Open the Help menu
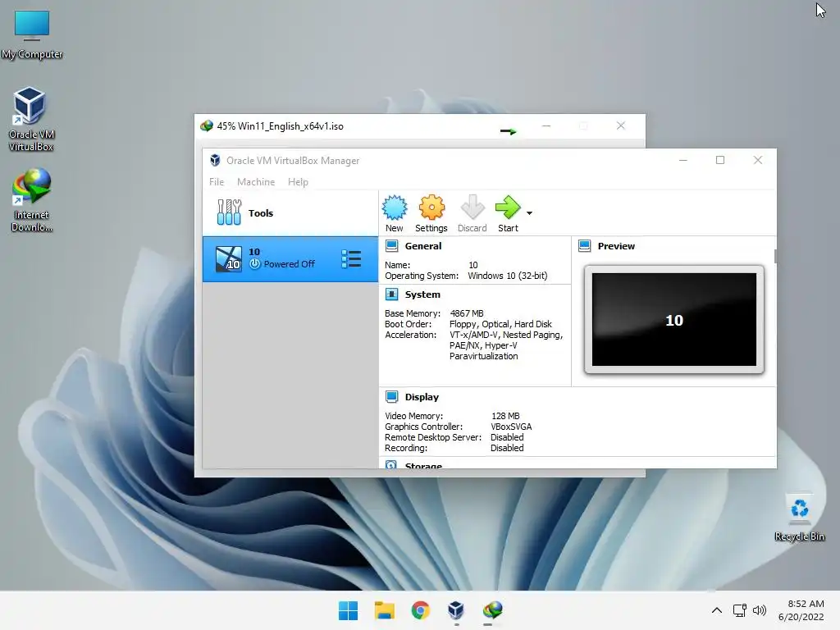Viewport: 840px width, 630px height. [298, 182]
